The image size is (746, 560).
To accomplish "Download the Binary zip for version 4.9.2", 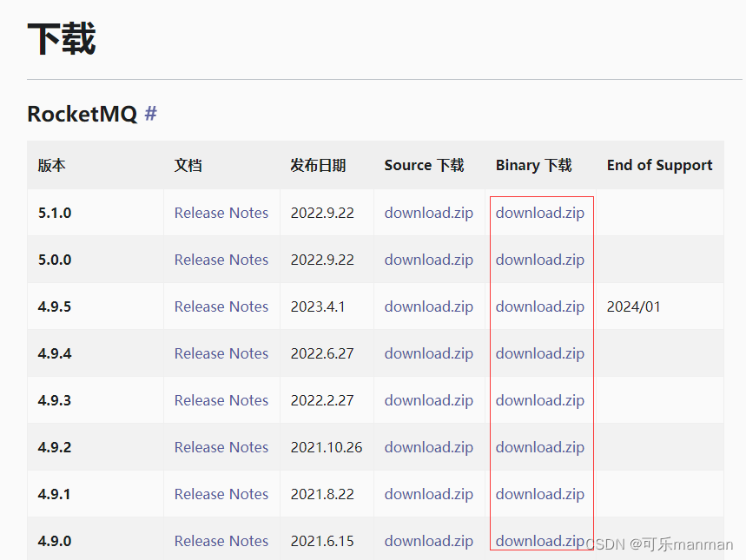I will (x=539, y=447).
